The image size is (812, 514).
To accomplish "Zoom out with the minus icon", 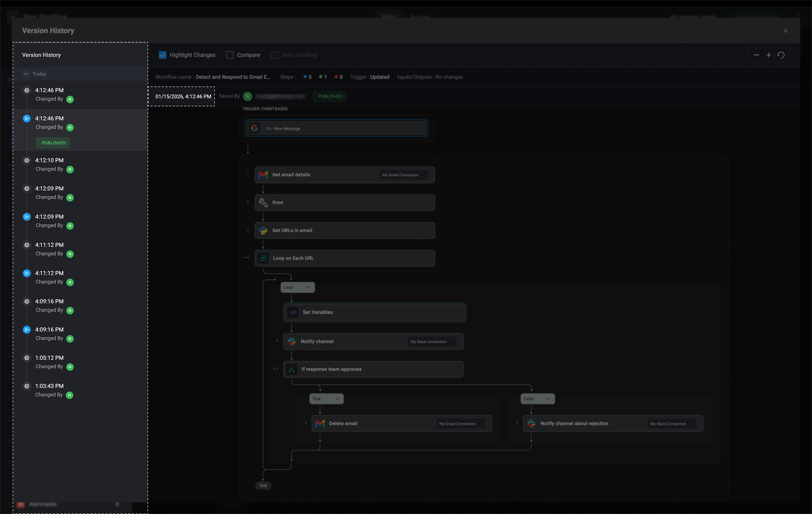I will tap(756, 55).
